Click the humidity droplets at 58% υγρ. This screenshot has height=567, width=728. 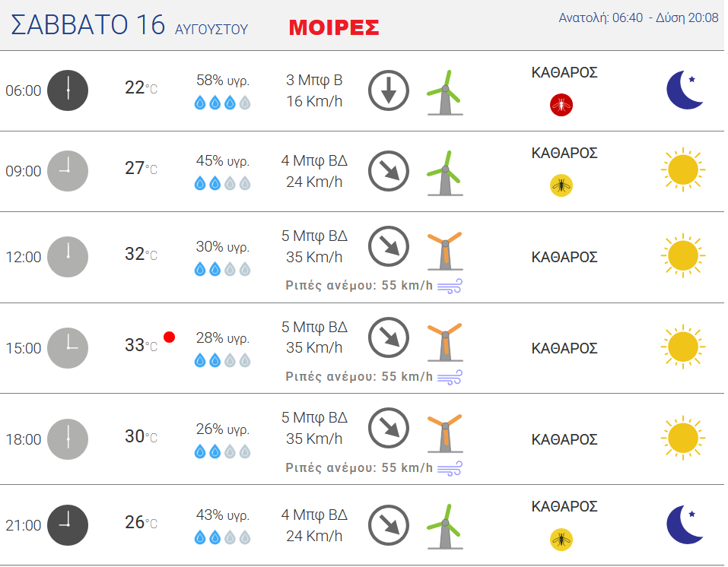(x=222, y=103)
